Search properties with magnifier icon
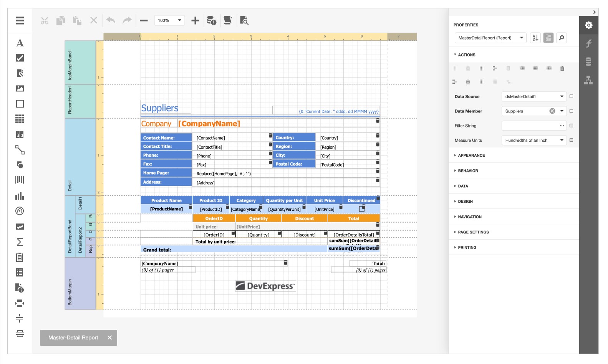The width and height of the screenshot is (608, 364). coord(562,38)
